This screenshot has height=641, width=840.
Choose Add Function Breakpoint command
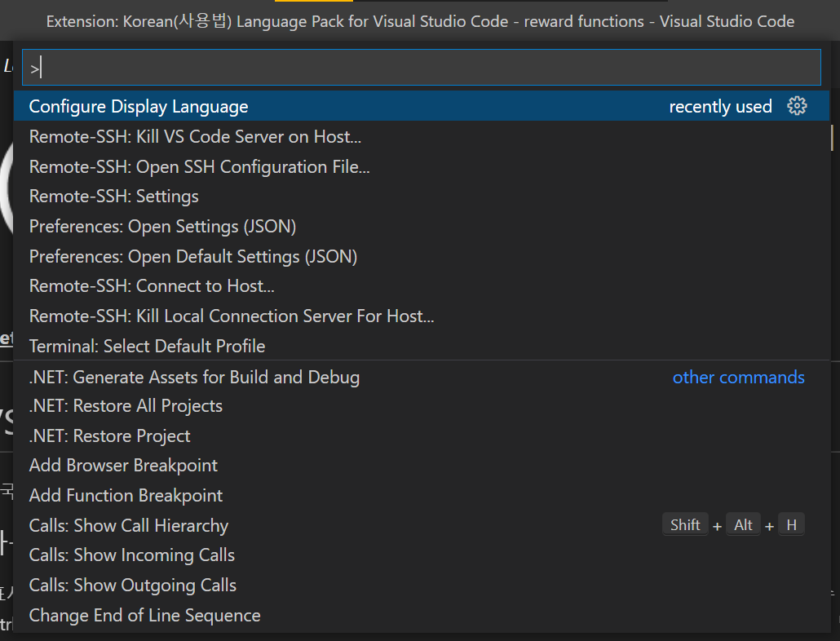(x=421, y=495)
